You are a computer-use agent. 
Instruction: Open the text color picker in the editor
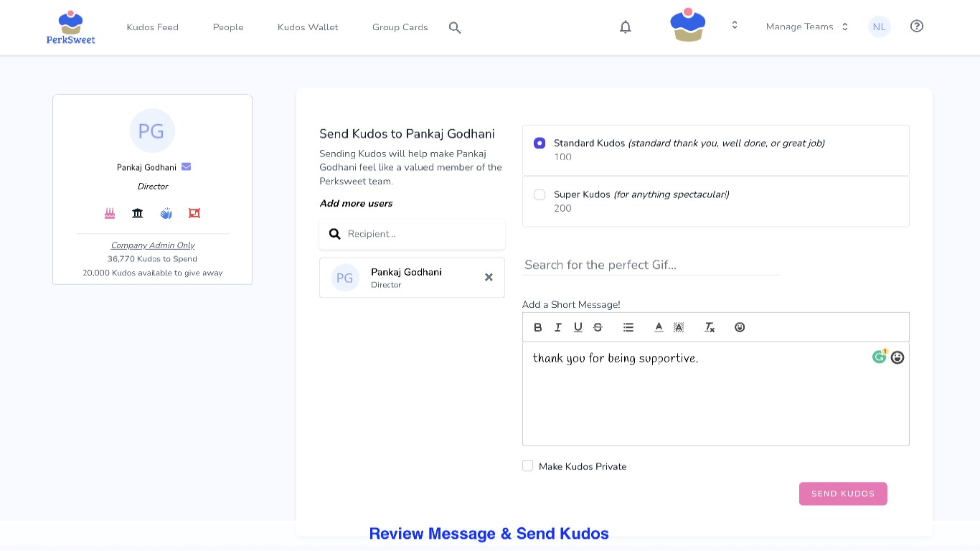click(659, 327)
